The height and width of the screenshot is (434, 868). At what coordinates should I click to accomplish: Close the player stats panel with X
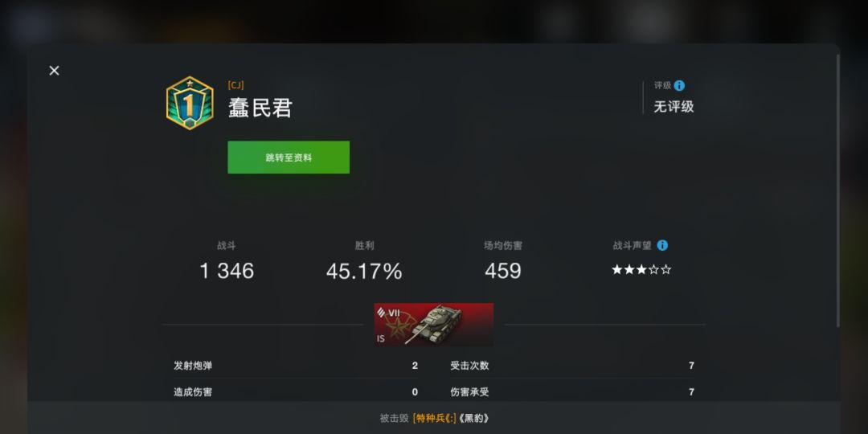(x=54, y=70)
